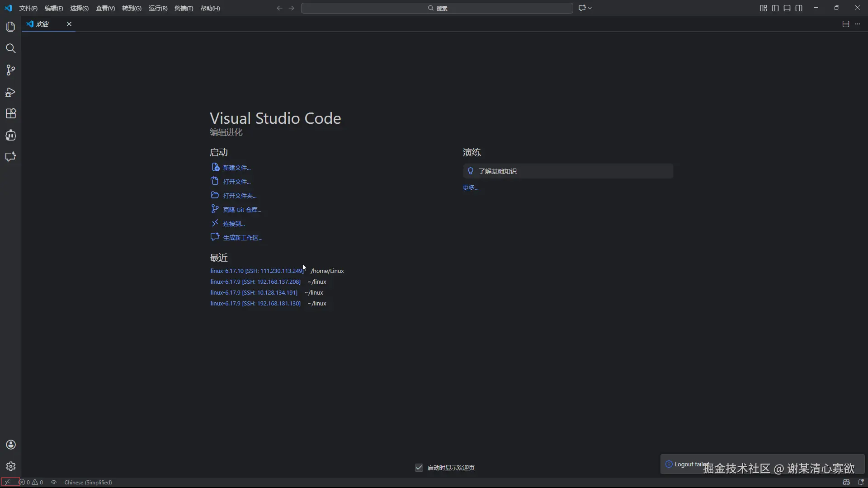Open the 终端 (Terminal) menu
Screen dimensions: 868x488
click(184, 8)
